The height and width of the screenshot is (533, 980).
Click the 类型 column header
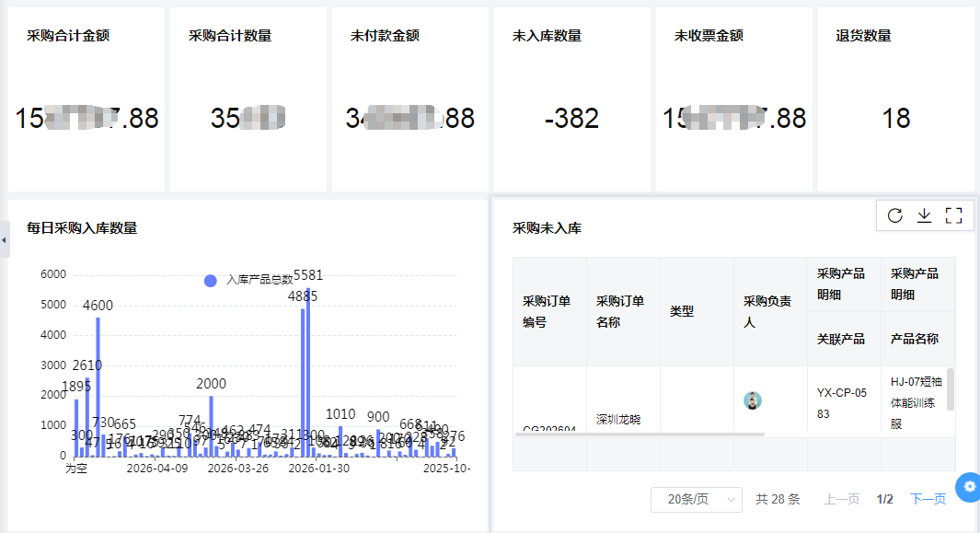686,310
